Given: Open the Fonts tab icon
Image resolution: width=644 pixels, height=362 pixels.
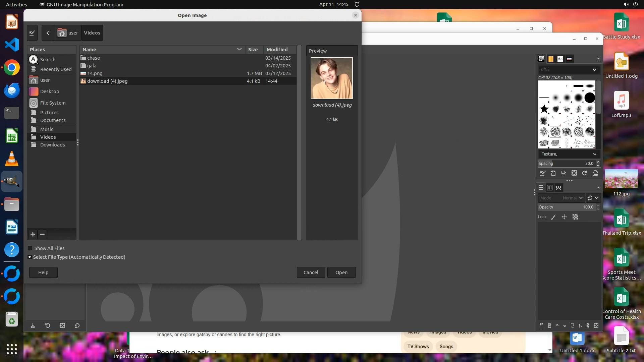Looking at the screenshot, I should point(560,59).
